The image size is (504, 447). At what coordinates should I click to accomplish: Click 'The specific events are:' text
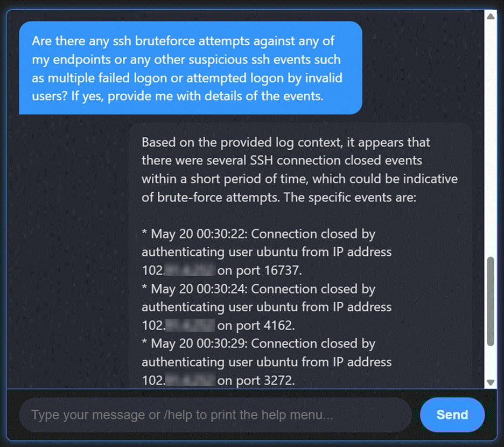coord(350,197)
